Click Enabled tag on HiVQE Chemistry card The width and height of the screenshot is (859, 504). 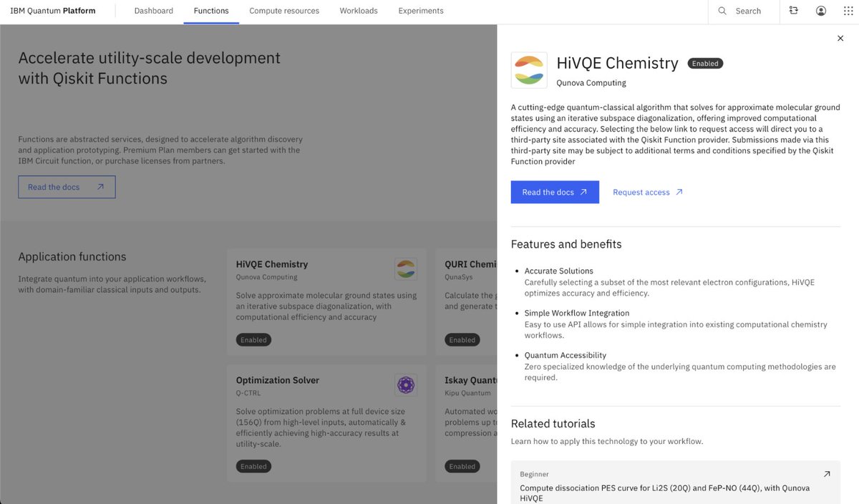click(253, 340)
